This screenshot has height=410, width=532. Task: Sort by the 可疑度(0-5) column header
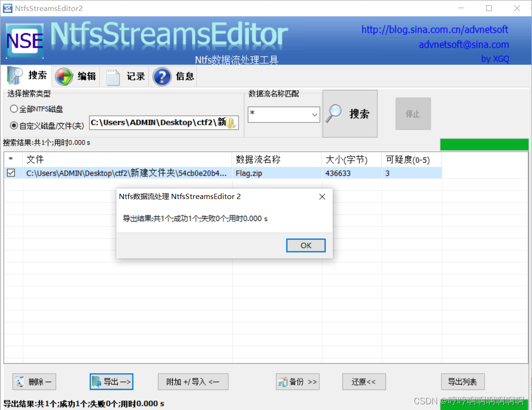(412, 159)
